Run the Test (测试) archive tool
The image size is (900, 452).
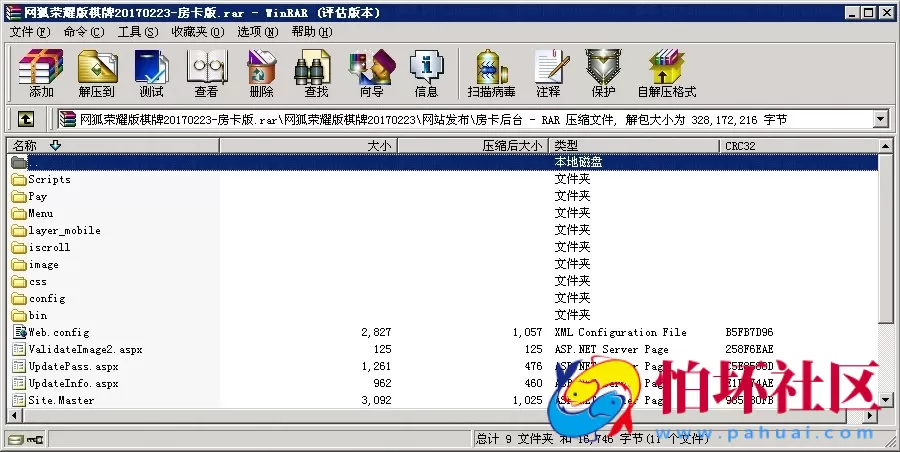click(x=151, y=73)
